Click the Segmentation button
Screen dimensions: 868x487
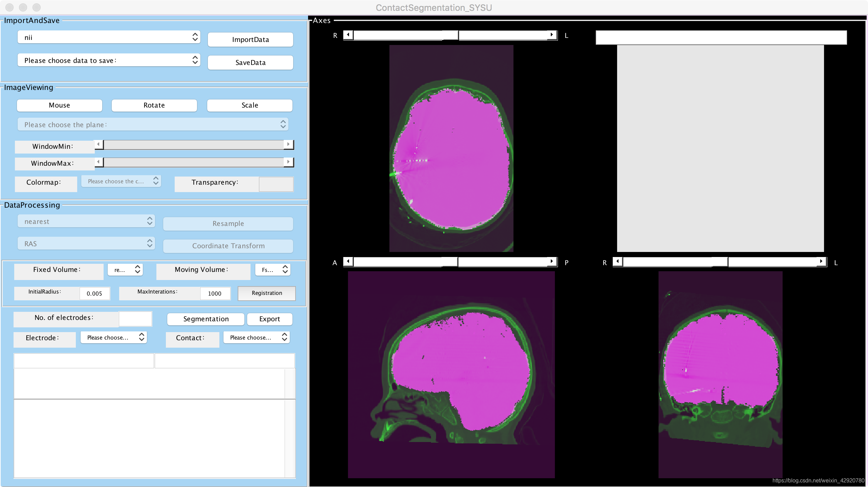[206, 319]
